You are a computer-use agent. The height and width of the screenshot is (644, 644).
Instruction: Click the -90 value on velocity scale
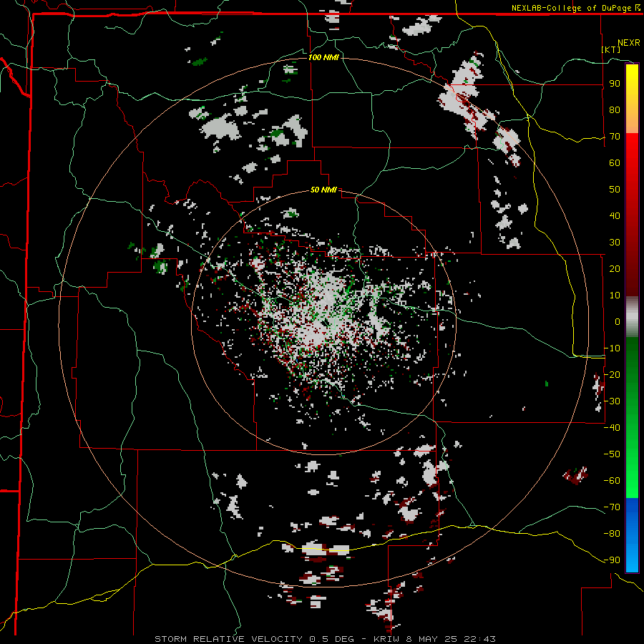point(612,560)
